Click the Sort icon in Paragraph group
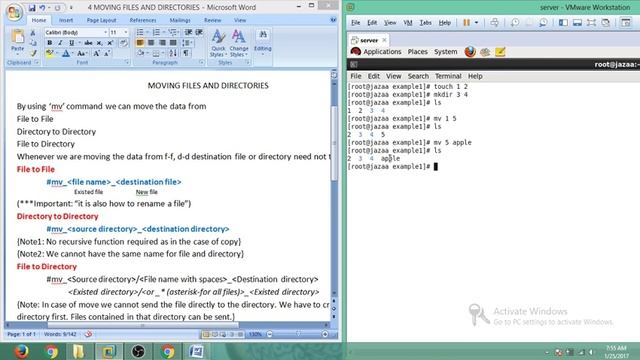Image resolution: width=640 pixels, height=360 pixels. coord(173,53)
